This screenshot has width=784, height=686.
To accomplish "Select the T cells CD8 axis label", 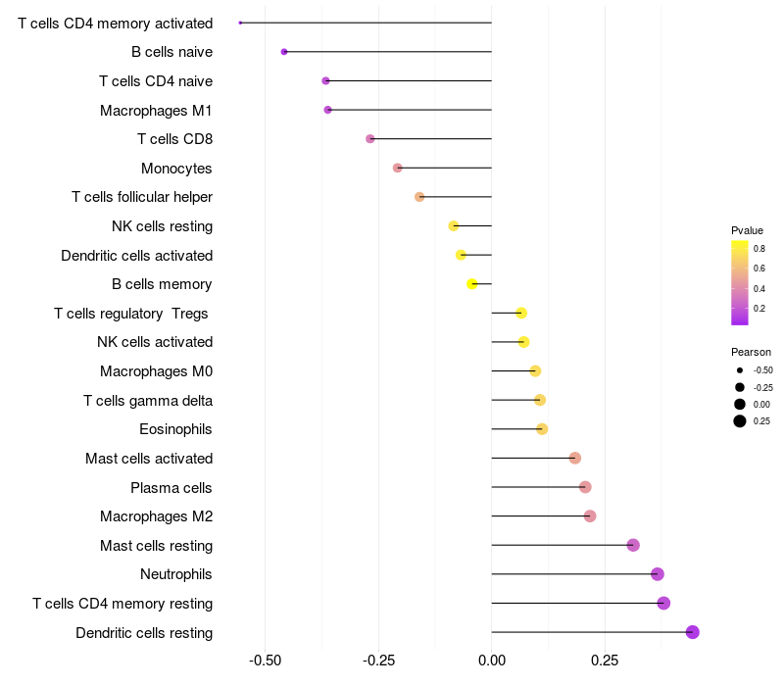I will click(175, 139).
